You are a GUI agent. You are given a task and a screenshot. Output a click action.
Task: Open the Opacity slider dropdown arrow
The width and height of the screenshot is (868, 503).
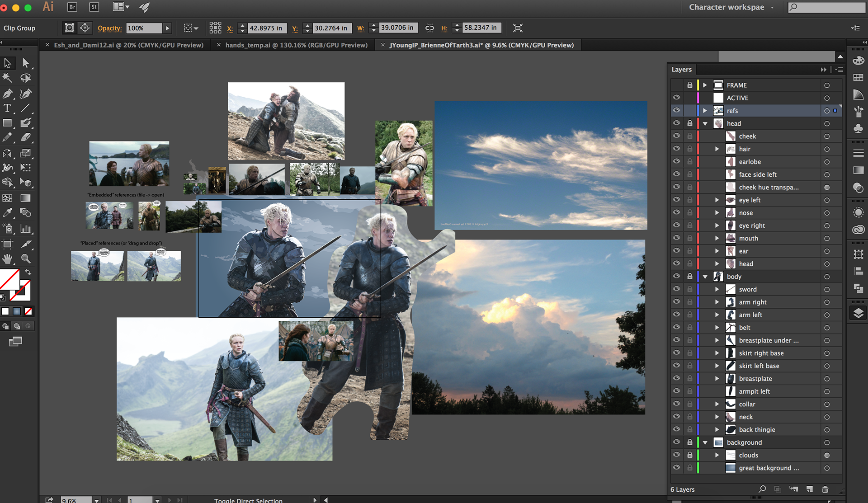point(168,28)
